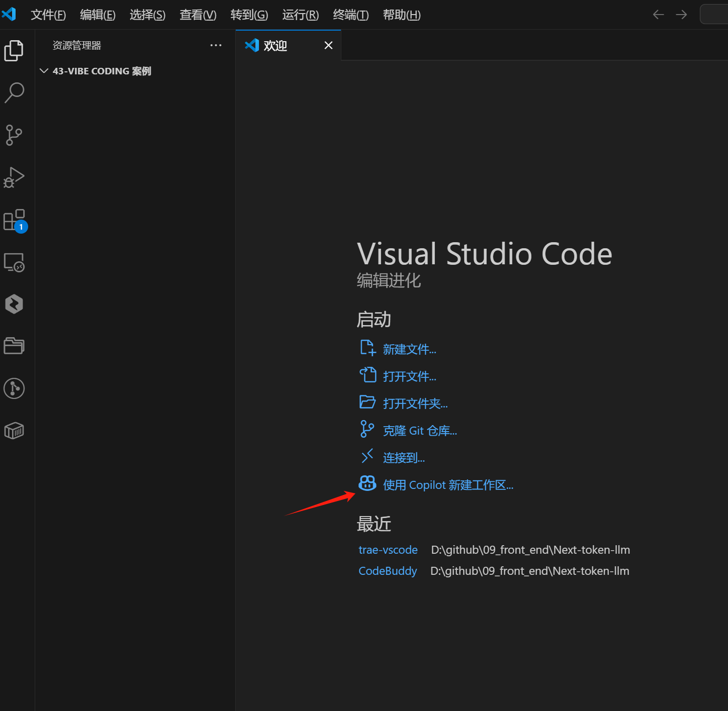Collapse the 43-VIBE CODING 案例 folder

pos(44,71)
